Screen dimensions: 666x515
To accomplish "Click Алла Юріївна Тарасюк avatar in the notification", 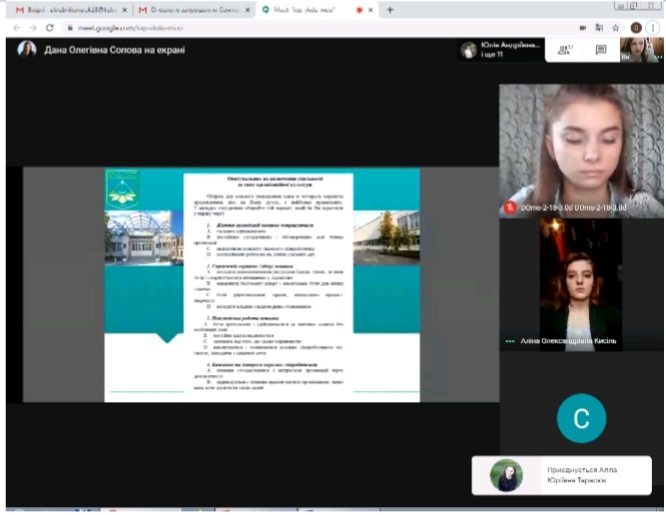I will (x=506, y=475).
